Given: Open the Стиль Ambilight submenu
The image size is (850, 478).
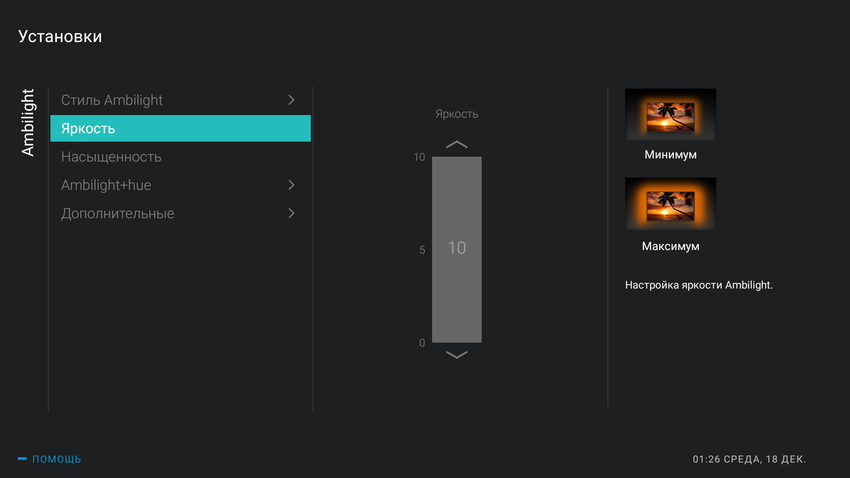Looking at the screenshot, I should point(112,100).
